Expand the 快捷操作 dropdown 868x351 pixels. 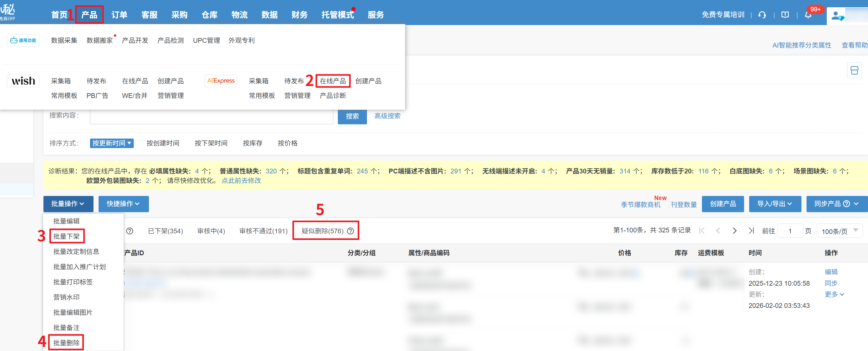click(123, 204)
